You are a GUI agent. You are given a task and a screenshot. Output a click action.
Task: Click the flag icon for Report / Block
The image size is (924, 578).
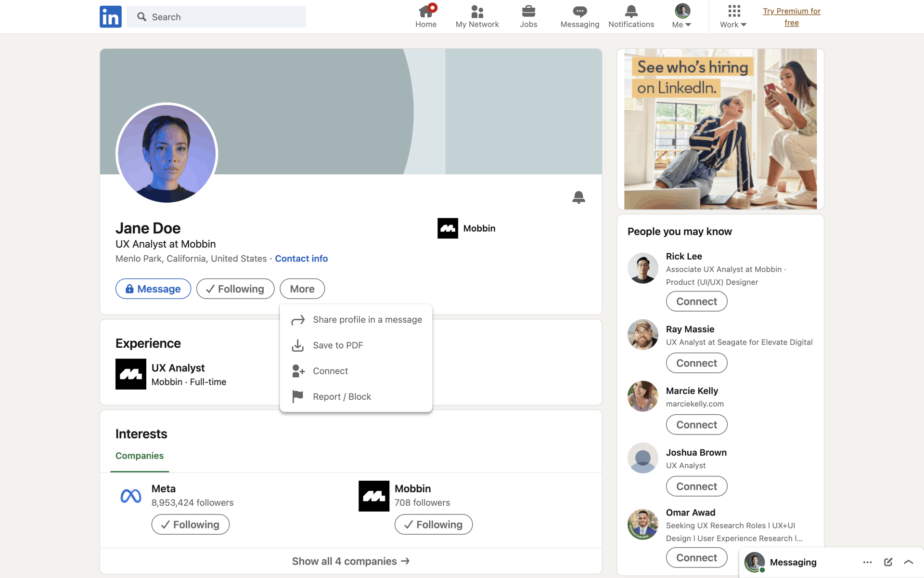tap(298, 396)
